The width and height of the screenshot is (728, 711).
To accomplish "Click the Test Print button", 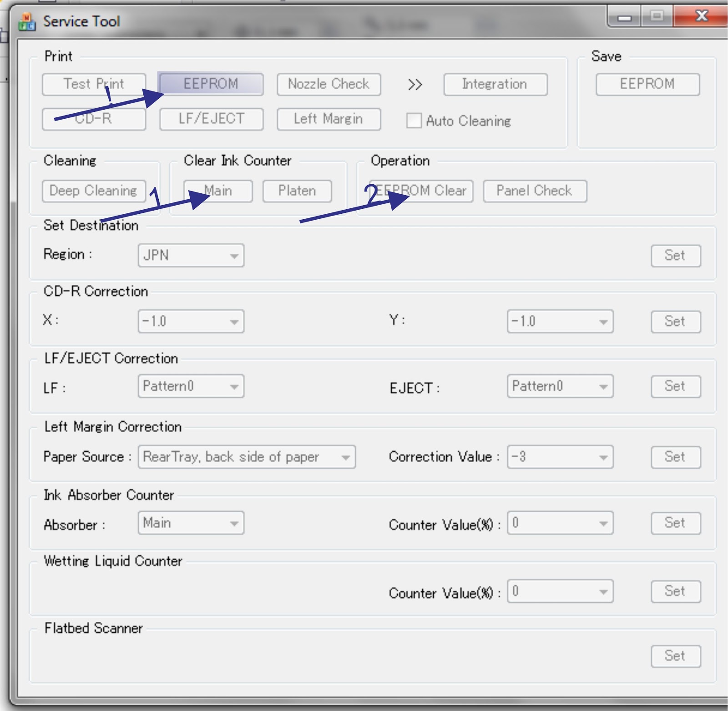I will click(94, 84).
